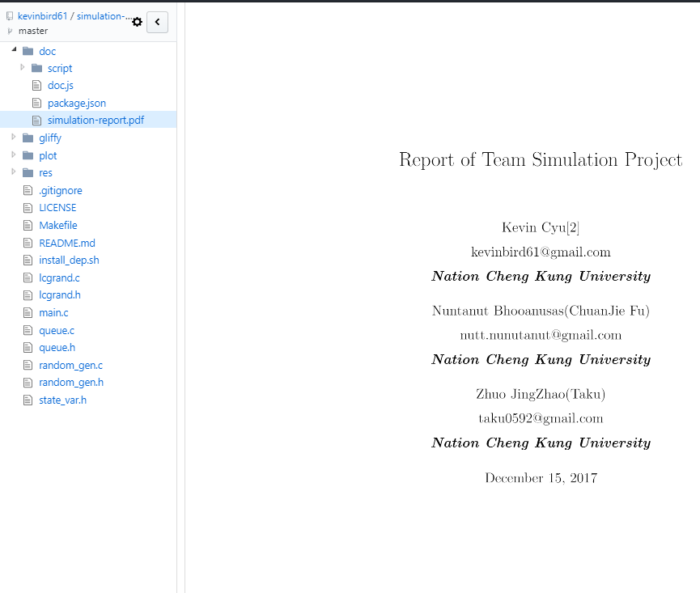Click the queue.h file icon
Screen dimensions: 700x593
click(x=28, y=348)
